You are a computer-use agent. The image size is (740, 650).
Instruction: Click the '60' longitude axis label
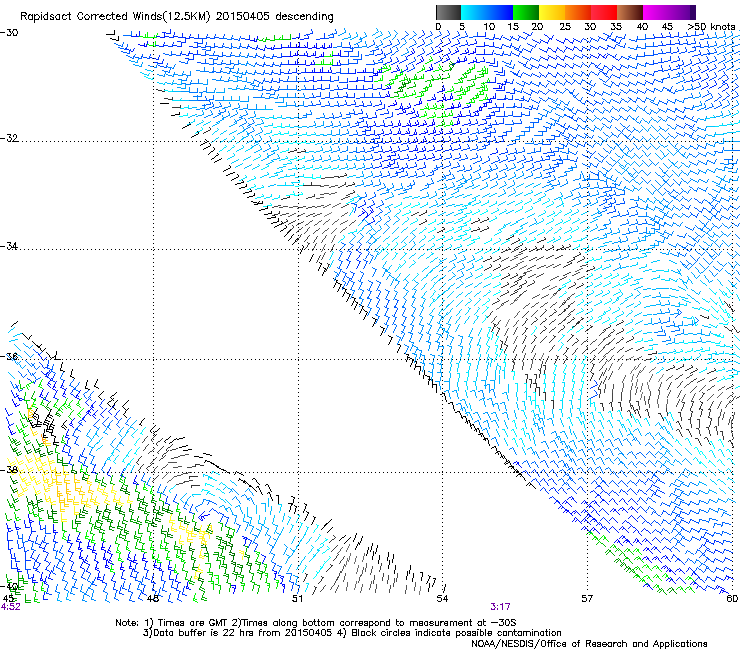tap(732, 599)
